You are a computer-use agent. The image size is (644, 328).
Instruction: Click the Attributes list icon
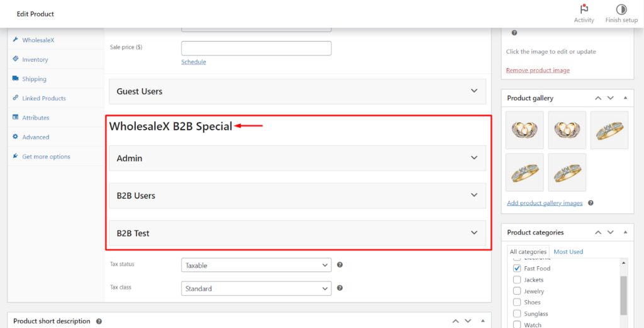click(x=16, y=117)
